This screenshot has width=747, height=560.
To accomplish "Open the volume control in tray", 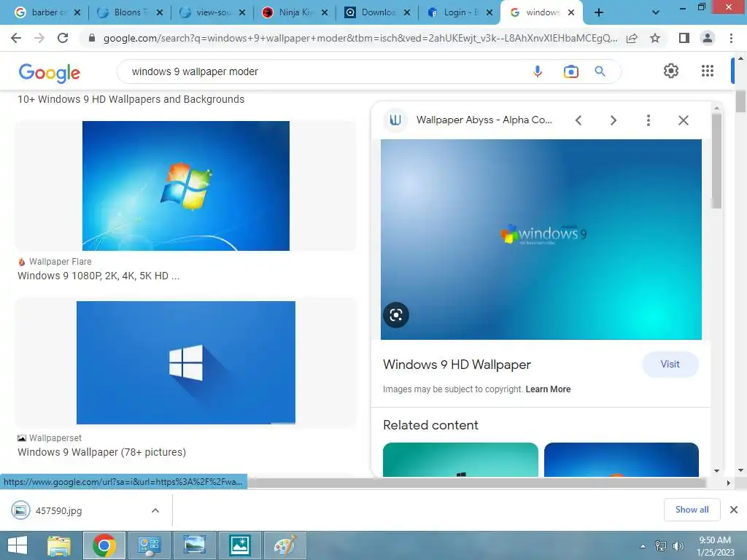I will tap(678, 545).
